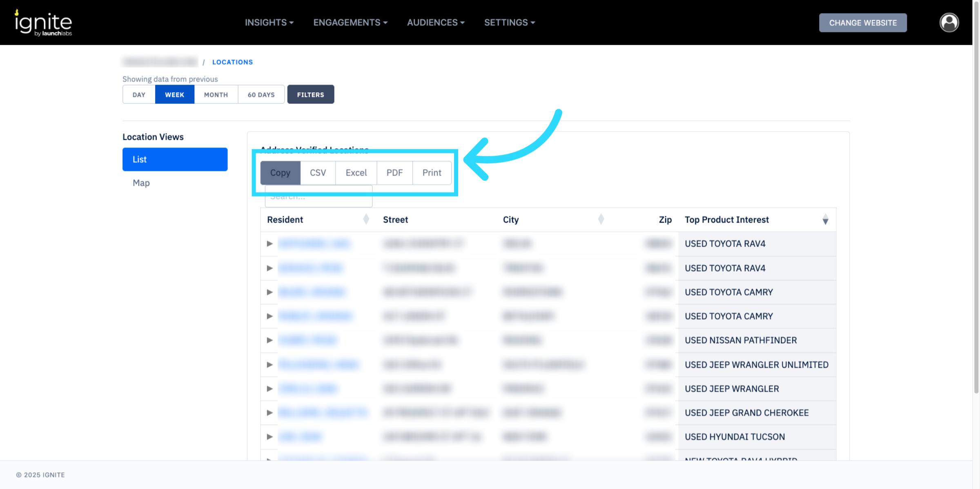Expand the USED NISSAN PATHFINDER row
Image resolution: width=980 pixels, height=489 pixels.
[x=269, y=340]
